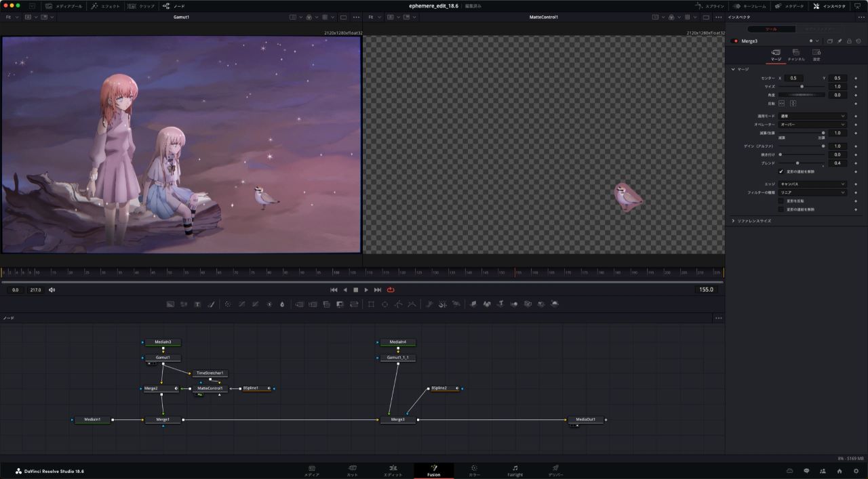Toggle the loop playback button
The image size is (868, 479).
391,290
